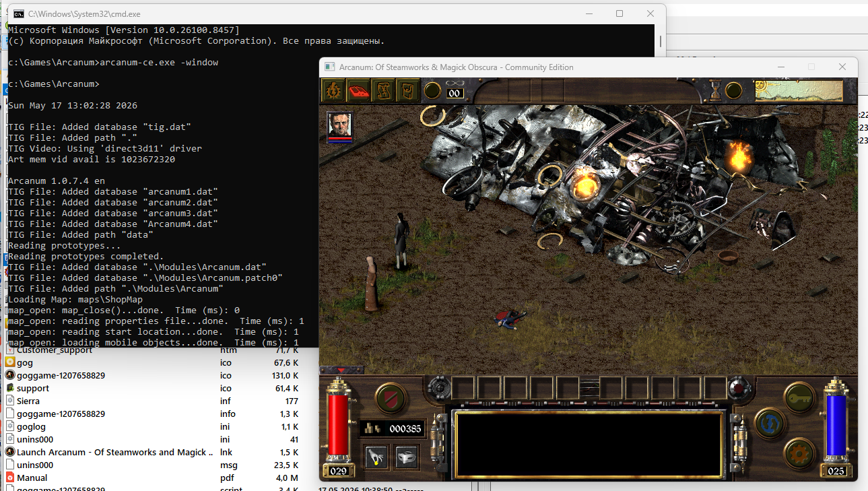Minimize the Arcanum Community Edition window

(781, 67)
